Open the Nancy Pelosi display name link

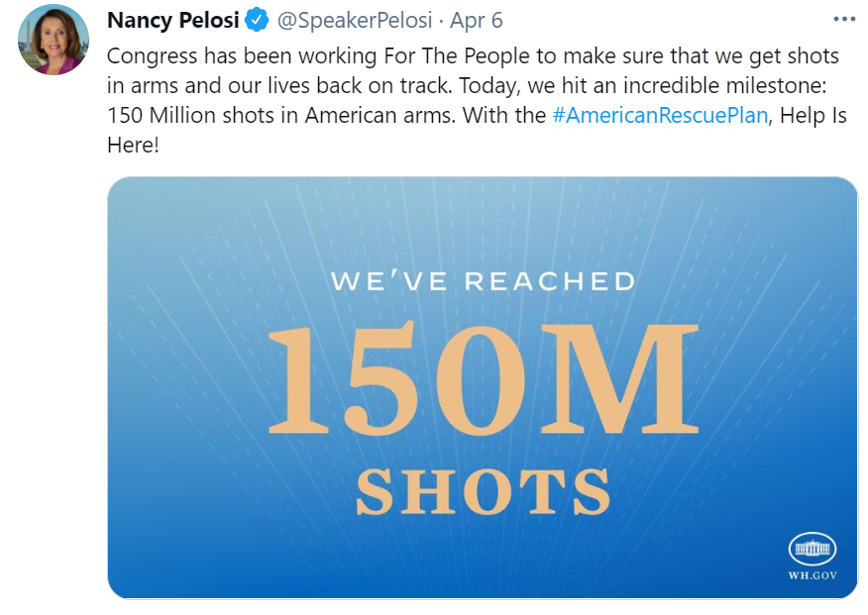pos(172,20)
